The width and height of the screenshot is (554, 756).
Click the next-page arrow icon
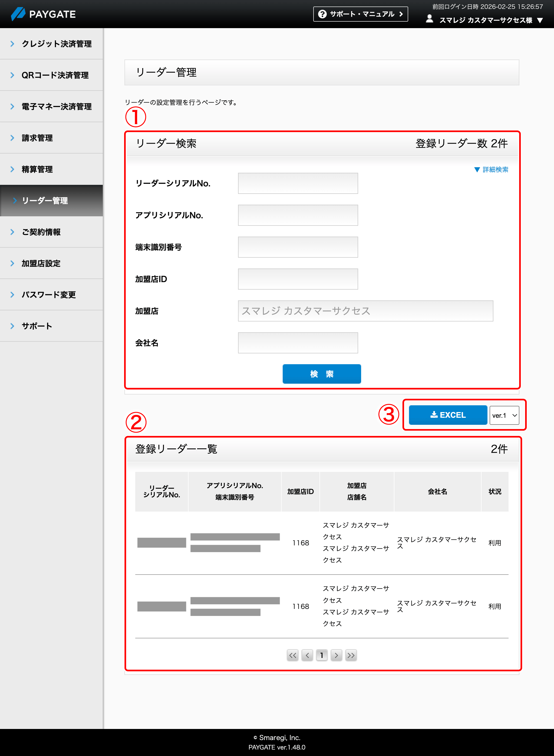coord(336,655)
